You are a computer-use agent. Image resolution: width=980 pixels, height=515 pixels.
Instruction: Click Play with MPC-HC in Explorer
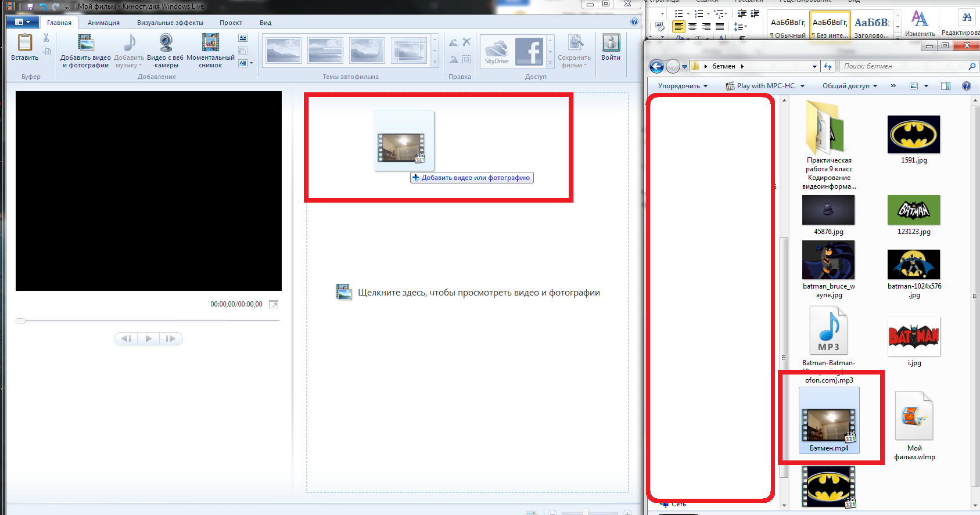tap(760, 86)
